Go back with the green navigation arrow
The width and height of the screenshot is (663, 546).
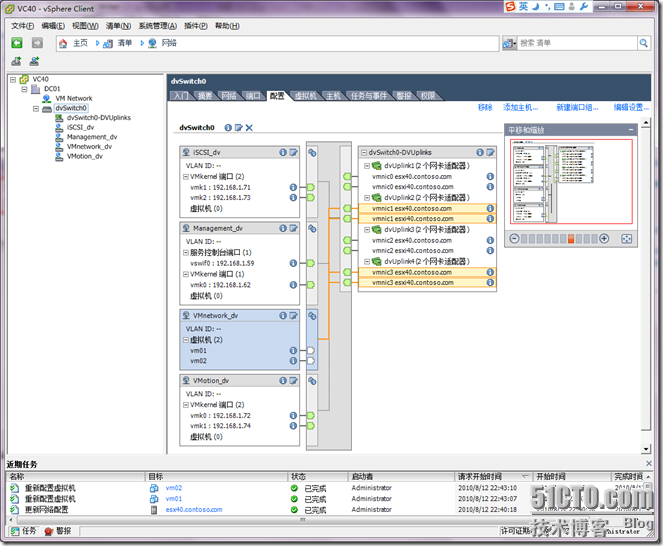coord(16,43)
